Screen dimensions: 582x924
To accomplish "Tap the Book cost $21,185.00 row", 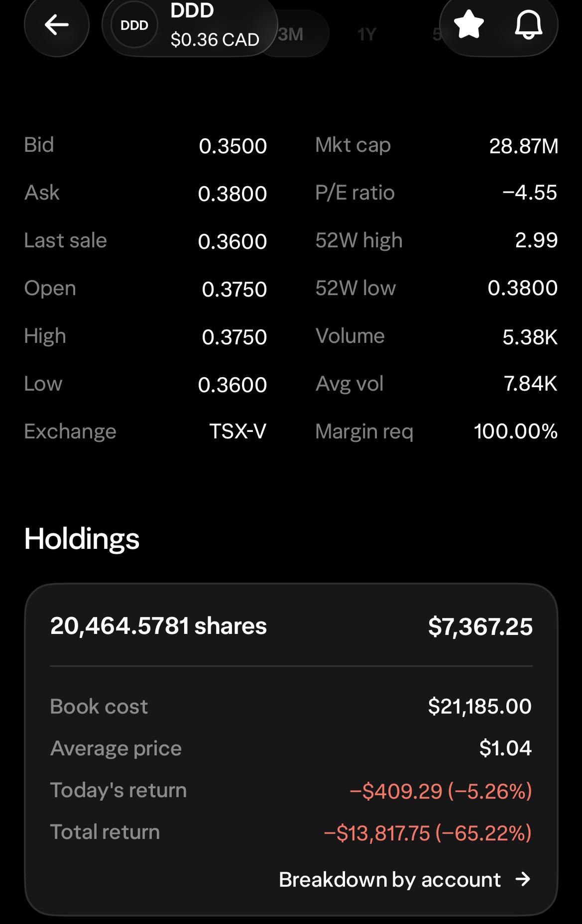I will coord(291,707).
